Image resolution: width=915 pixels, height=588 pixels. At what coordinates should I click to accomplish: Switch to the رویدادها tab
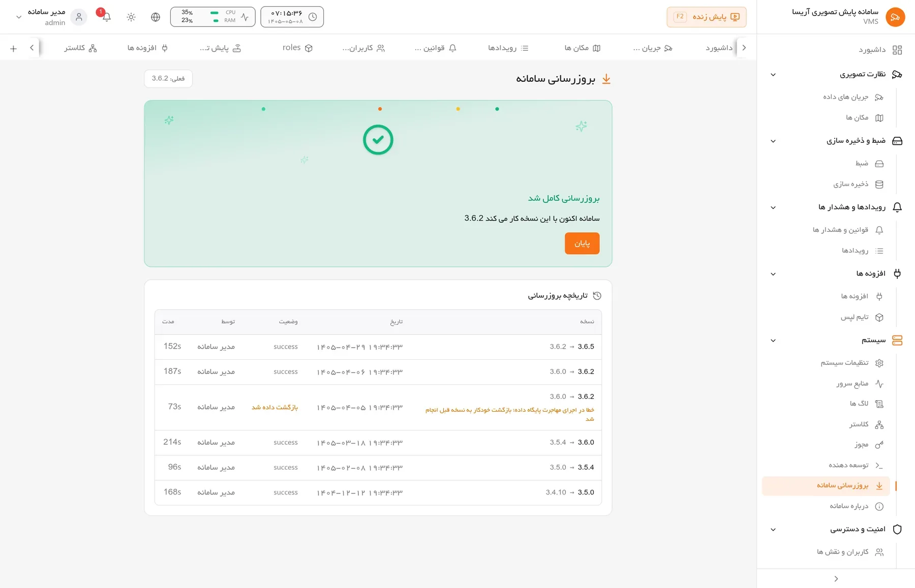(508, 48)
